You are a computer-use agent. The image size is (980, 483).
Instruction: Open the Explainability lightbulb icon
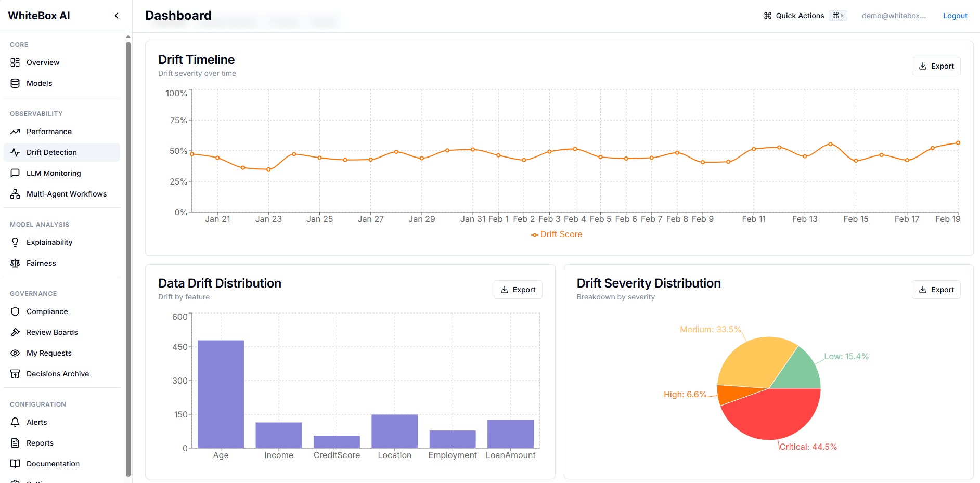[15, 242]
